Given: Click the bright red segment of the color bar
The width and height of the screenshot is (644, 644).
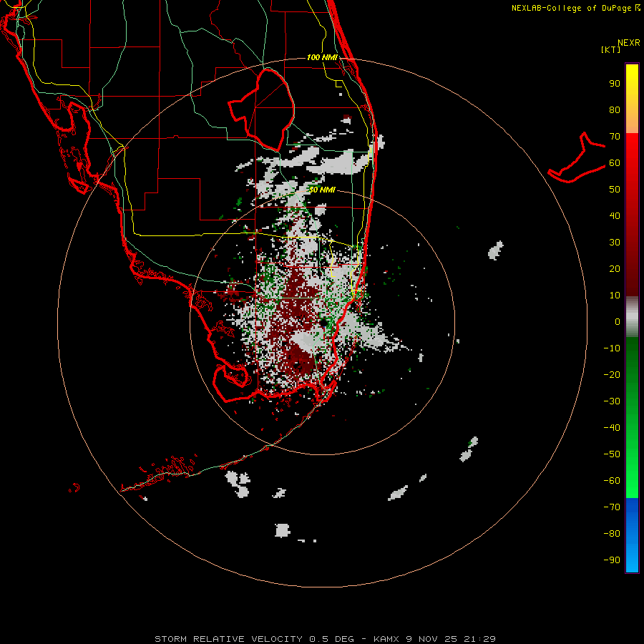Looking at the screenshot, I should tap(632, 152).
